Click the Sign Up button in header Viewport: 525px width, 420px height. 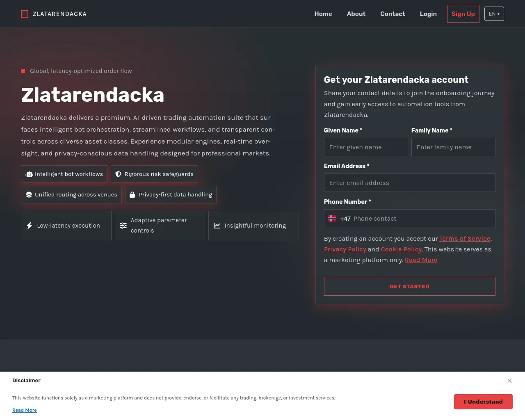463,14
